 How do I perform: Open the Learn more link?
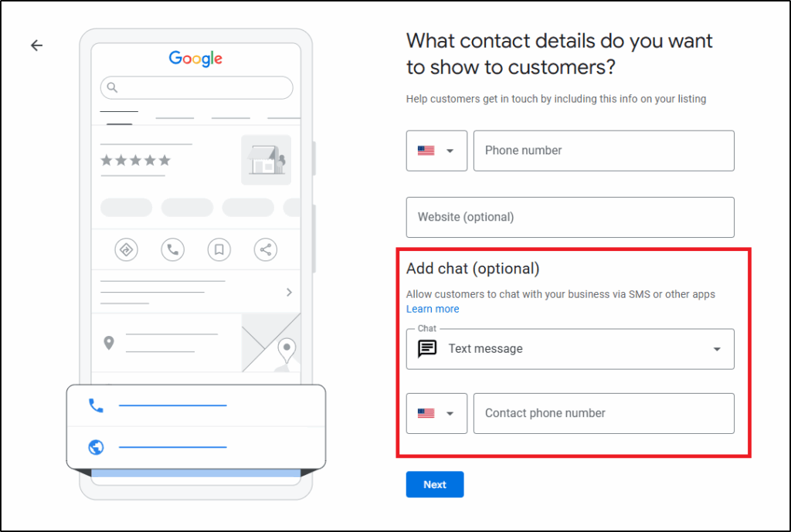pyautogui.click(x=433, y=309)
